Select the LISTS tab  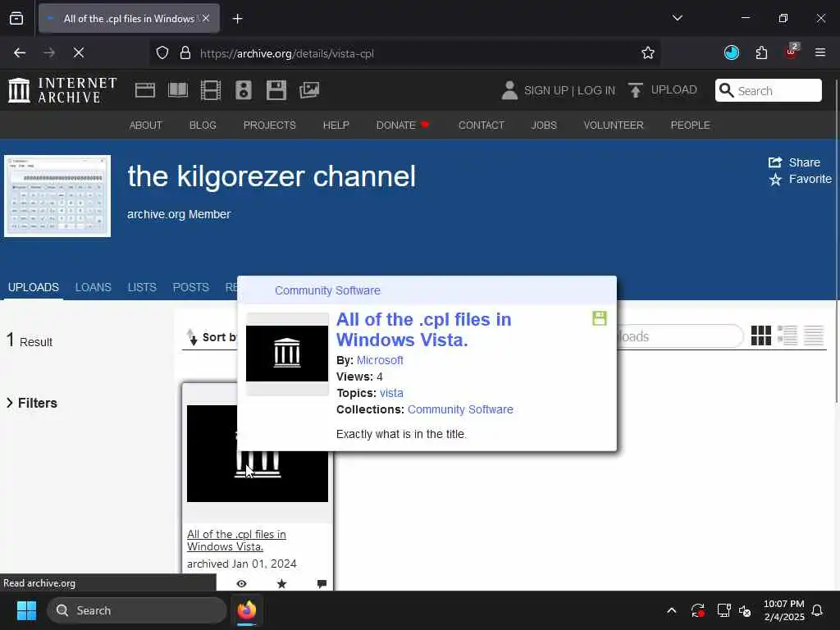(142, 287)
